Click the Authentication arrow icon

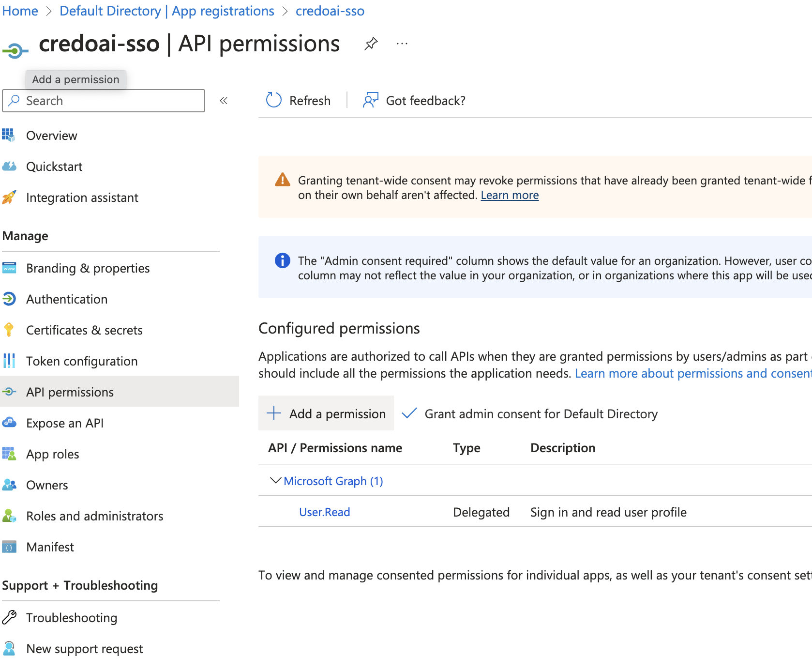point(9,299)
